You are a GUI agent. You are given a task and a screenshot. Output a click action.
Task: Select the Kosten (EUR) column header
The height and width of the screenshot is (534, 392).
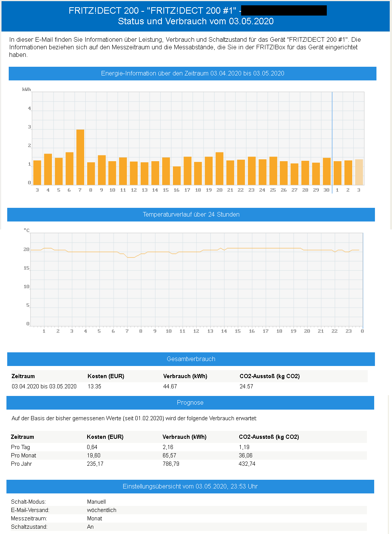(106, 376)
